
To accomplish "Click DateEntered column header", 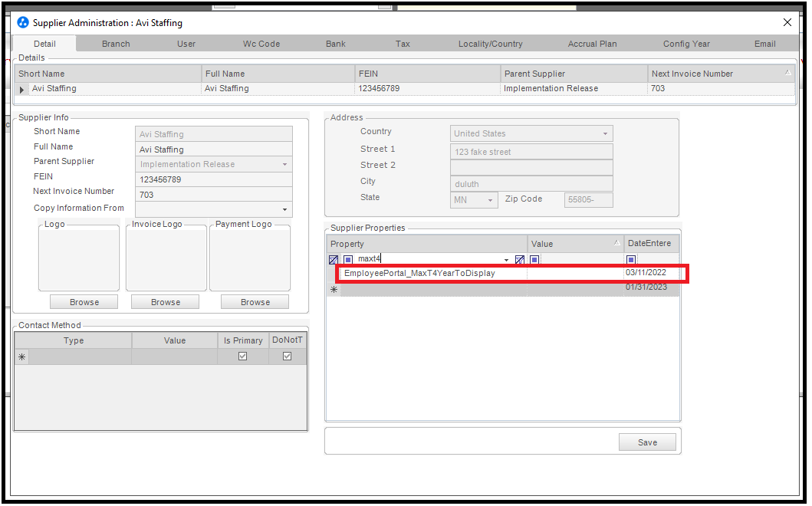I will click(x=652, y=244).
